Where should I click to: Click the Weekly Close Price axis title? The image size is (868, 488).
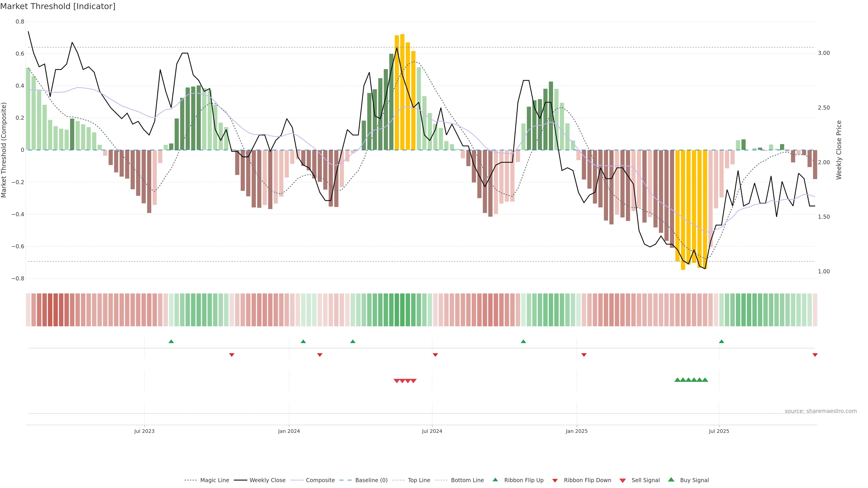(839, 150)
